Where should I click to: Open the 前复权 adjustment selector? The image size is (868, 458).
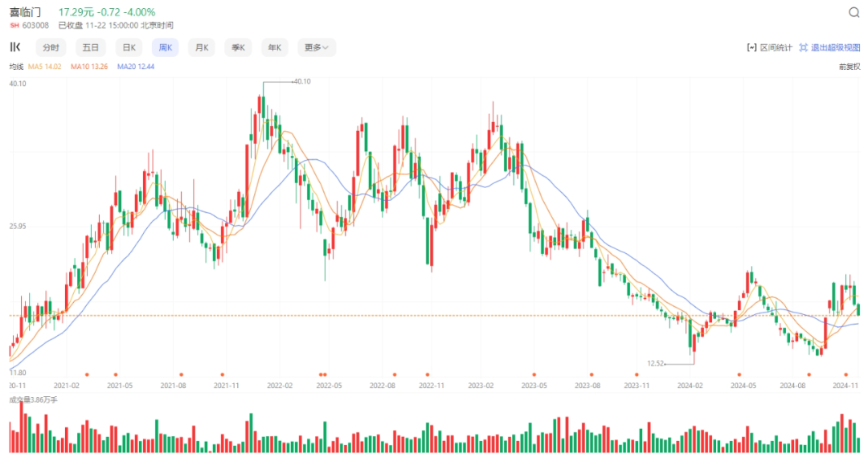850,67
